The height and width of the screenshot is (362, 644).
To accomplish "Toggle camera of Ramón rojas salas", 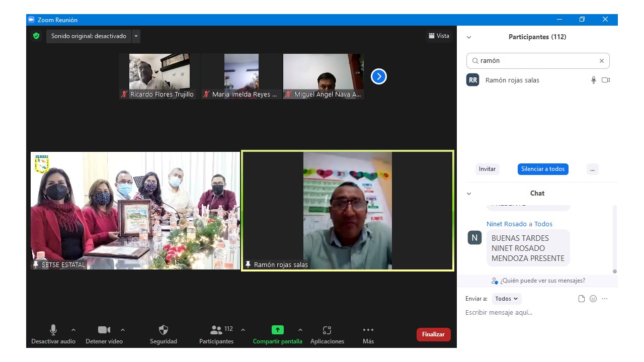I will coord(606,80).
